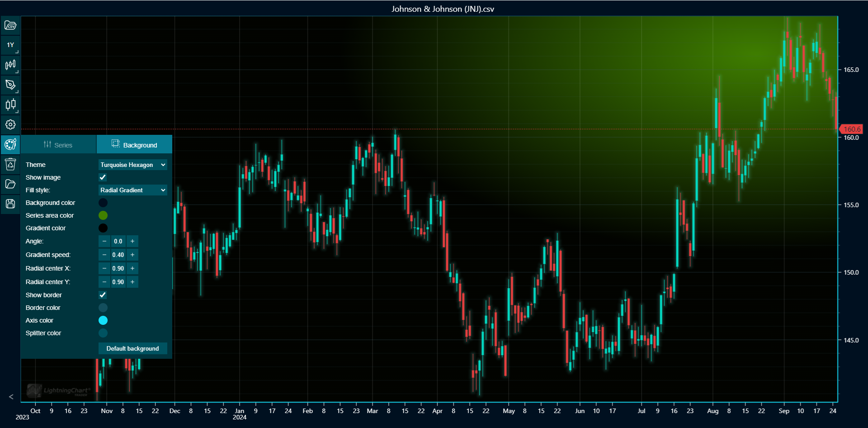
Task: Click the Radial center Y value field
Action: (118, 282)
